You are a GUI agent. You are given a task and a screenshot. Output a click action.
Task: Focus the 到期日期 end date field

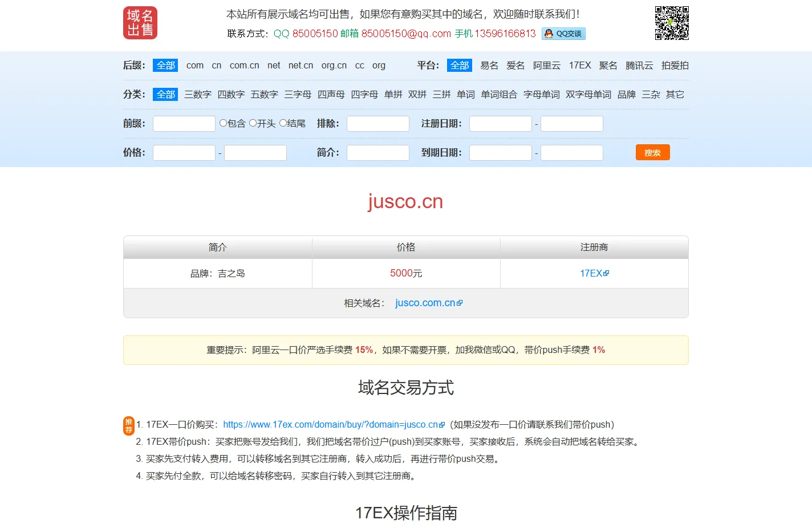[x=572, y=153]
